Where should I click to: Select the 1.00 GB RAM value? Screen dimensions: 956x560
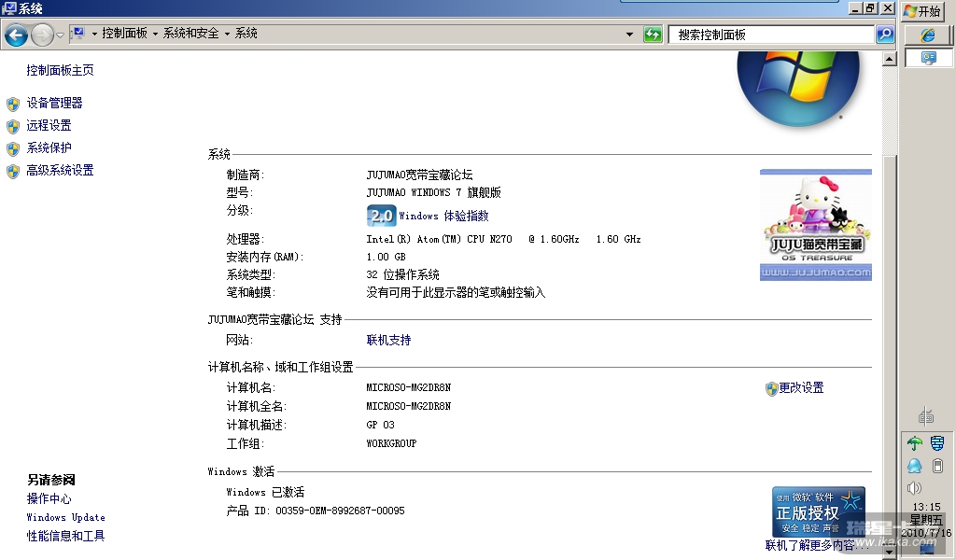click(x=386, y=258)
